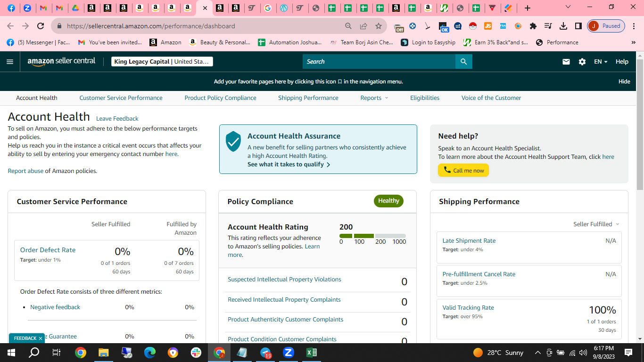644x362 pixels.
Task: Expand the Chrome tab search chevron
Action: (x=568, y=7)
